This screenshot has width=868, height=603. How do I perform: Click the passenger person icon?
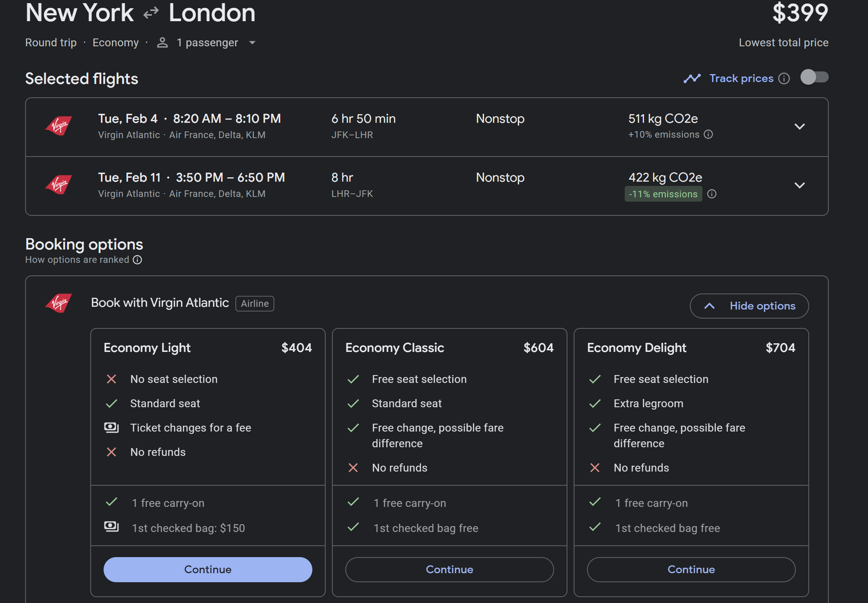[x=162, y=42]
